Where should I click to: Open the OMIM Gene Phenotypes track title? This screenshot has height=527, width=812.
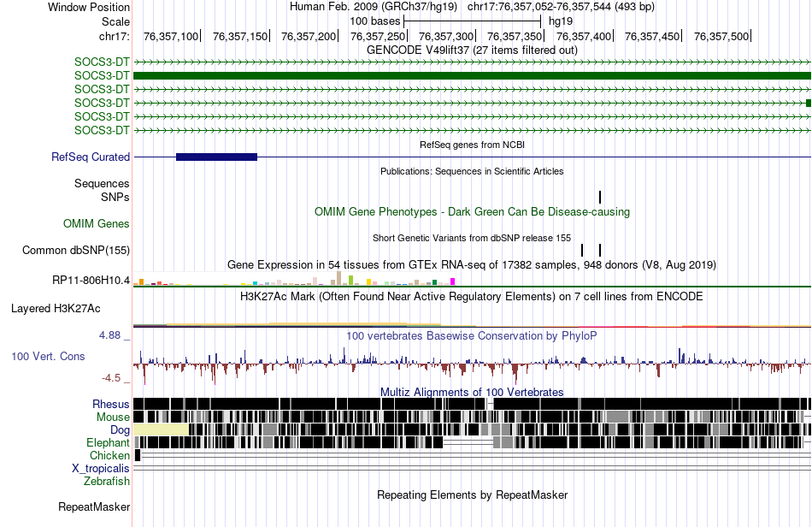(x=472, y=211)
